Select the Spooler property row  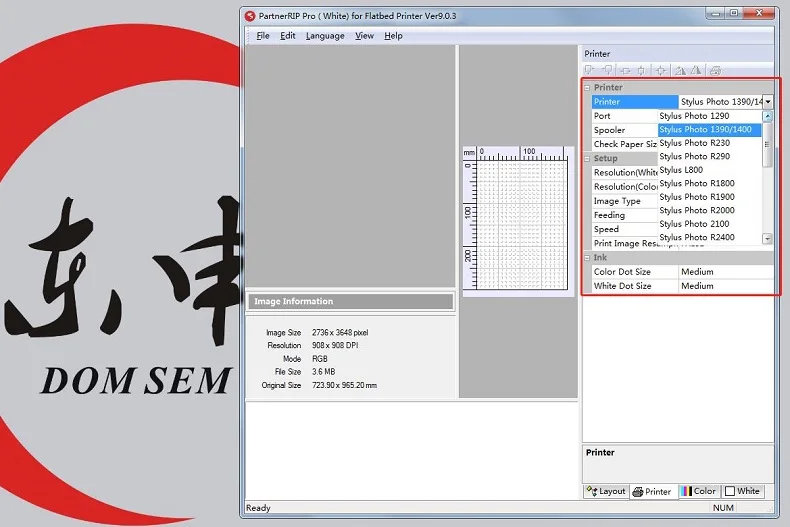[625, 130]
